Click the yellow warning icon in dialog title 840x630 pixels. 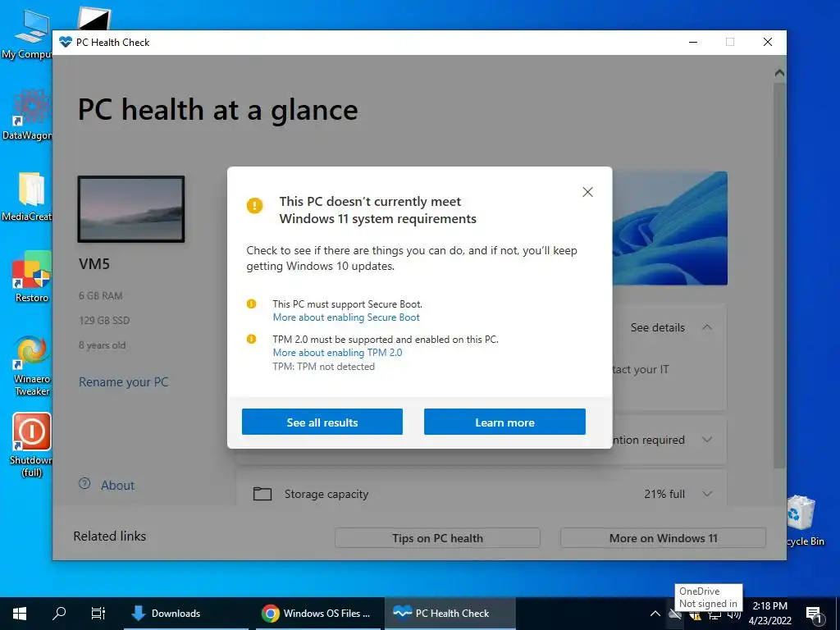pyautogui.click(x=254, y=205)
